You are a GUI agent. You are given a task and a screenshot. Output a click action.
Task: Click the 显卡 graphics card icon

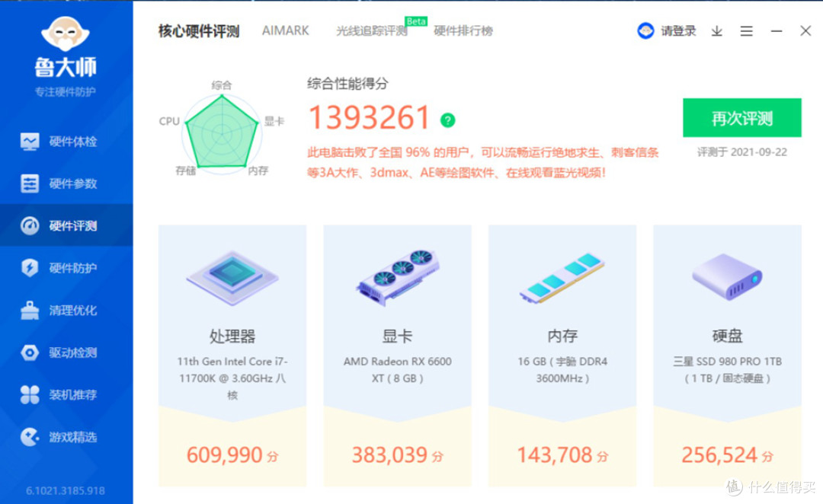[398, 277]
